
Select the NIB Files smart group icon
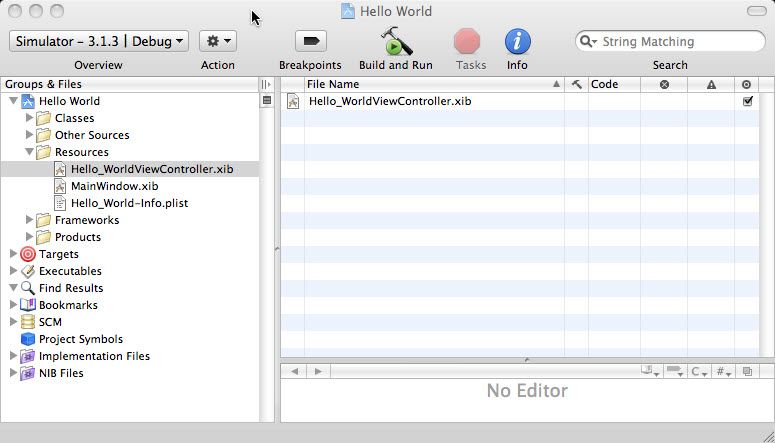[28, 373]
